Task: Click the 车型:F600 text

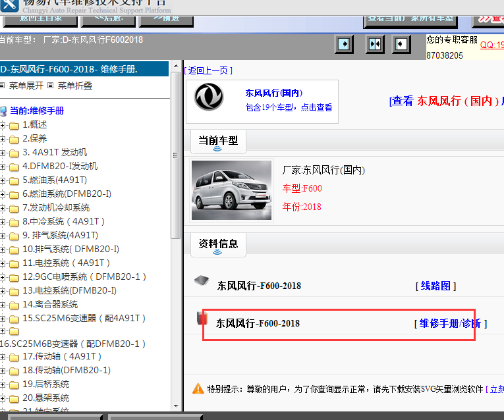Action: pos(302,188)
